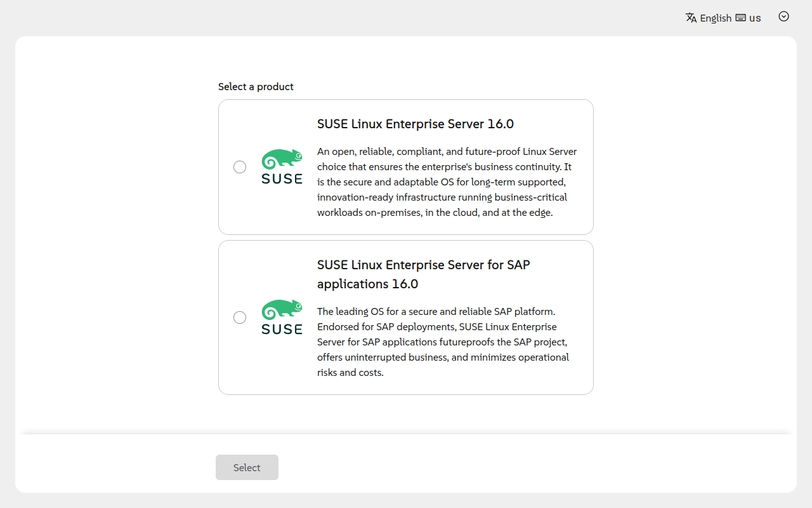Click the 'Server for SAP applications 16.0' title
This screenshot has height=508, width=812.
pos(423,274)
